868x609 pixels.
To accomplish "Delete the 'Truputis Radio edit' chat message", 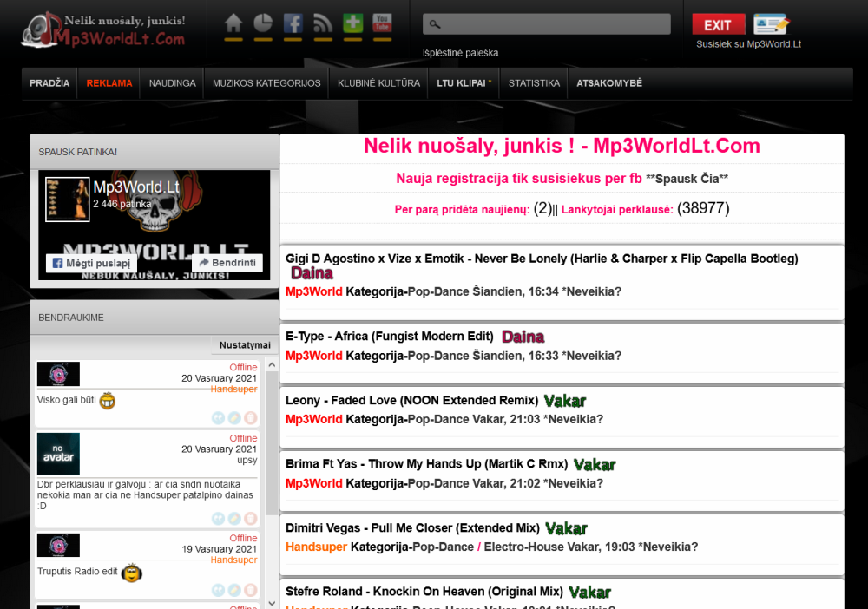I will point(250,590).
